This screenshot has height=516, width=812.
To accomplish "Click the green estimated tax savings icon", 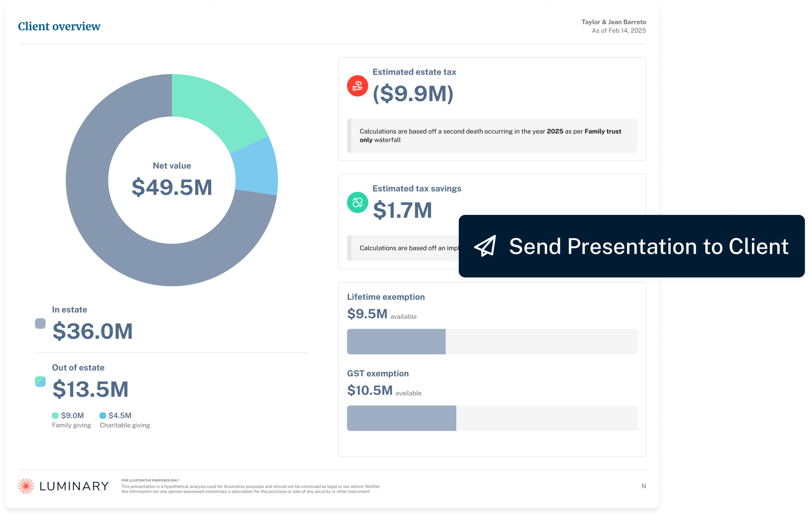I will tap(357, 203).
